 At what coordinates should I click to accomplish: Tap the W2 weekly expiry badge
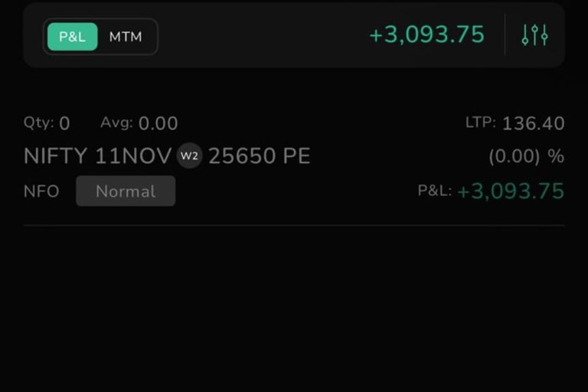pyautogui.click(x=190, y=156)
